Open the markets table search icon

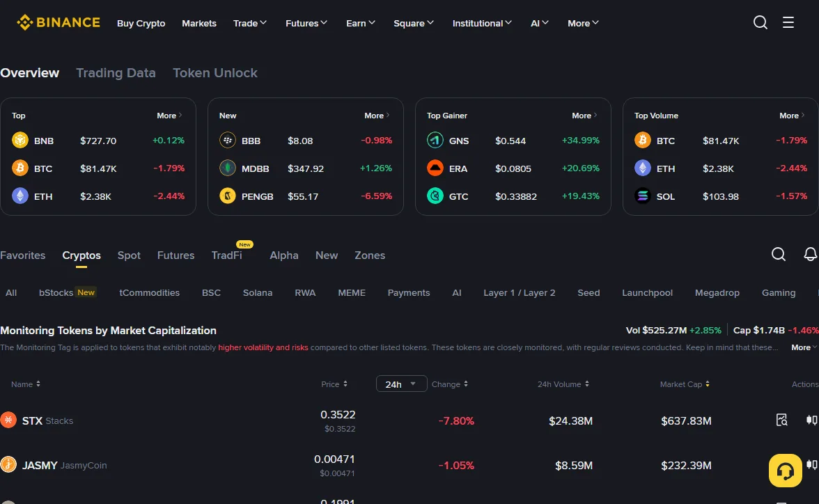pos(779,254)
